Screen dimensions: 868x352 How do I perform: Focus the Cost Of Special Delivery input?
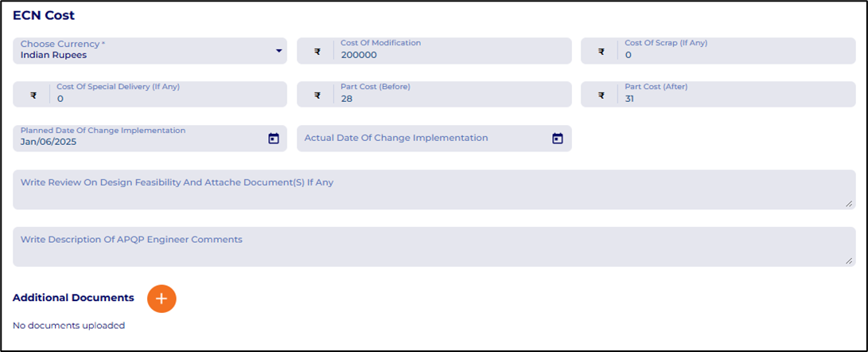[159, 99]
